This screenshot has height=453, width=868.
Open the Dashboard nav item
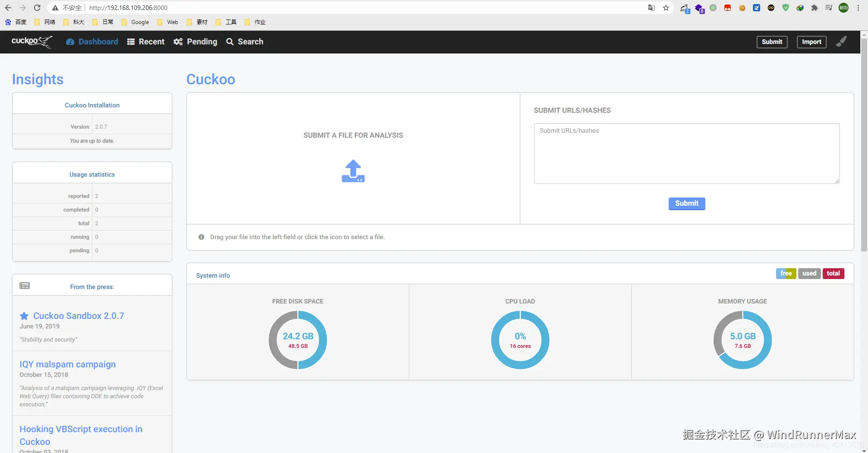92,42
